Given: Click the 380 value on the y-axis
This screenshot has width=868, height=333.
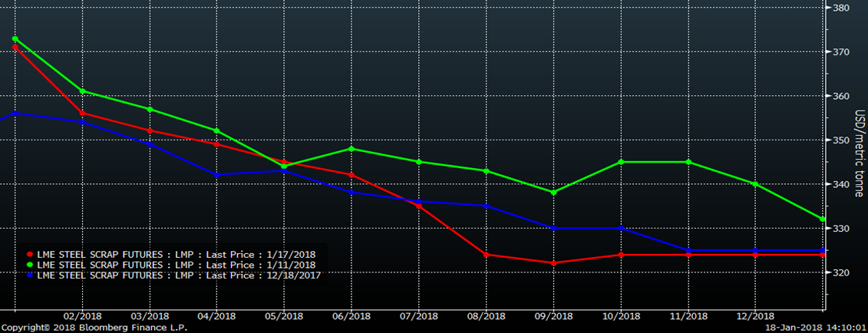Looking at the screenshot, I should 843,8.
